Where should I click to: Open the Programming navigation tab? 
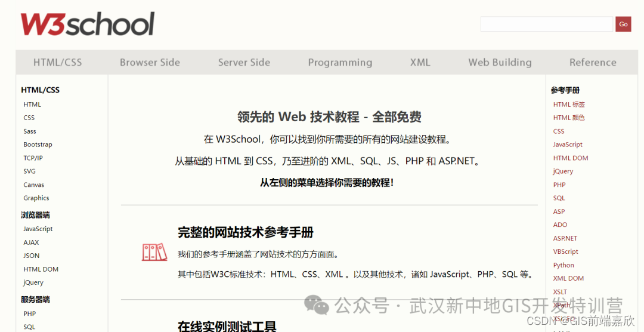340,63
